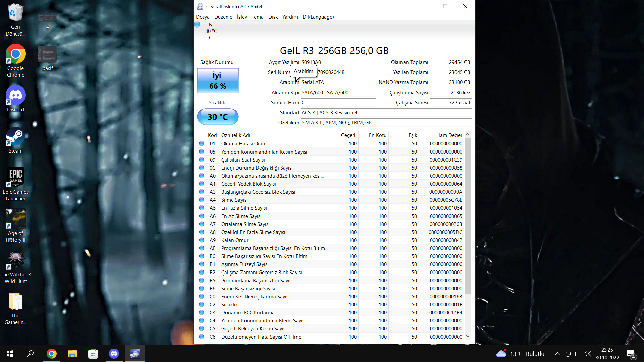Select the En Fazla Silme Sayısı row

(331, 208)
